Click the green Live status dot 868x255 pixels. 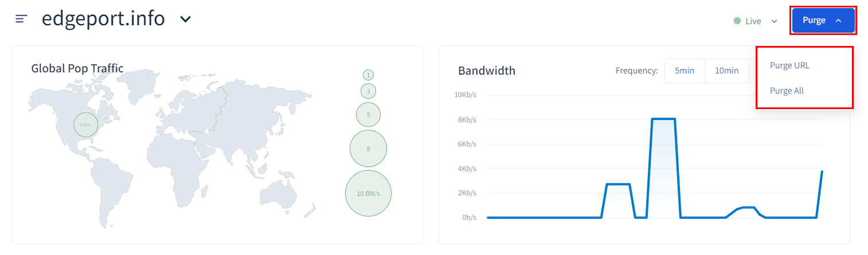pos(737,21)
